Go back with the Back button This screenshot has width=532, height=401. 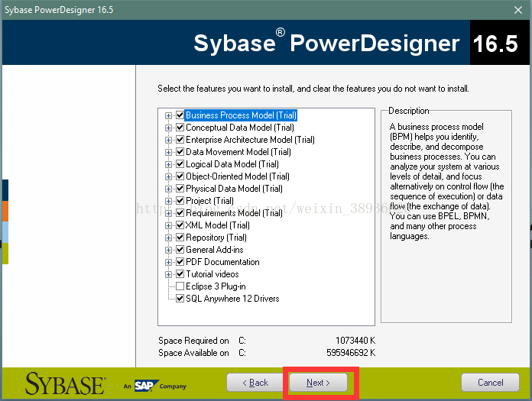click(x=255, y=383)
